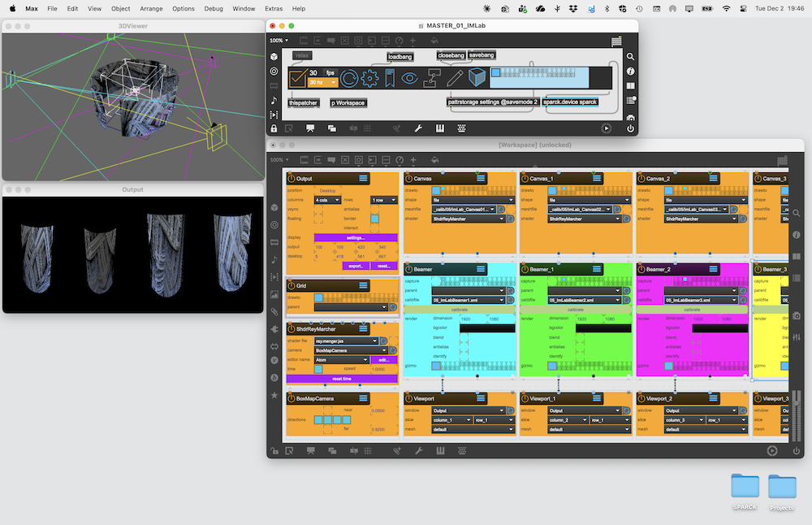Click the power icon on Beamer node

click(x=408, y=269)
